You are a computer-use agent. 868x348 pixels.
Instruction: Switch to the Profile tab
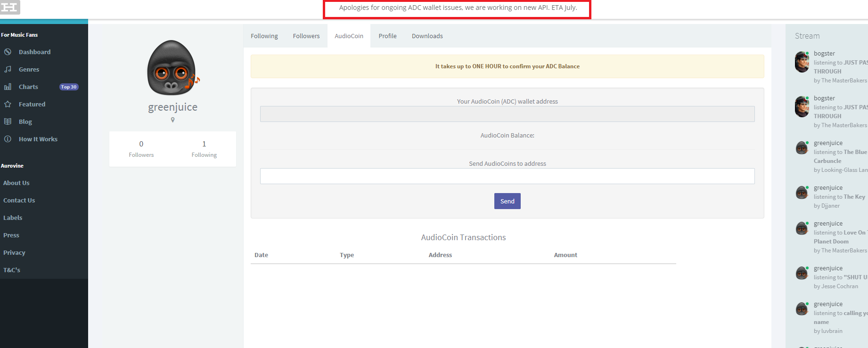[x=387, y=36]
